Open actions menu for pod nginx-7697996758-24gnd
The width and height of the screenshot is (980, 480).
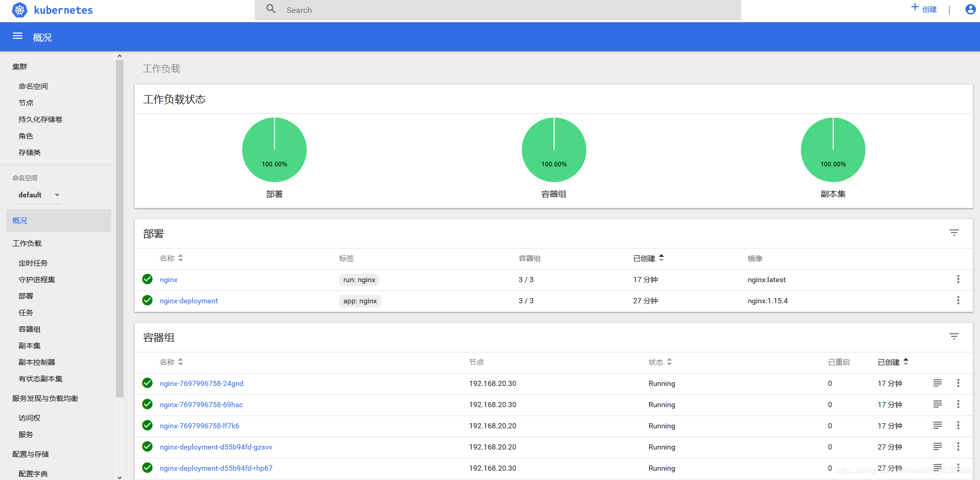point(958,383)
